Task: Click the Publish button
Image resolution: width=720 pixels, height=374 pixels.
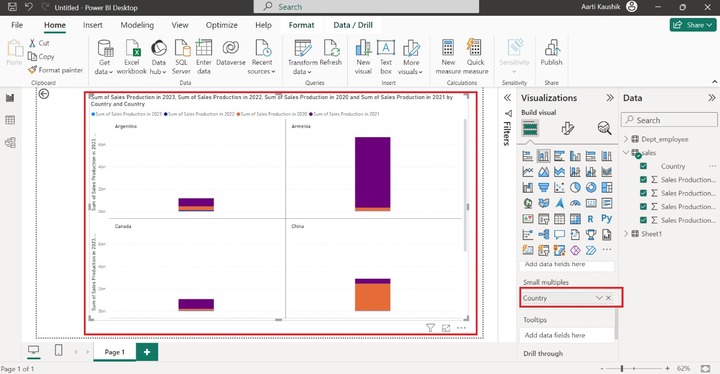Action: click(x=551, y=53)
